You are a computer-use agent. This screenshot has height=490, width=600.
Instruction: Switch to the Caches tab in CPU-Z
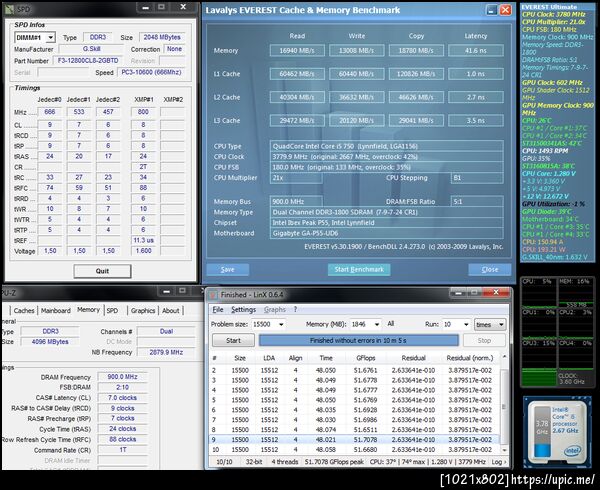click(24, 311)
